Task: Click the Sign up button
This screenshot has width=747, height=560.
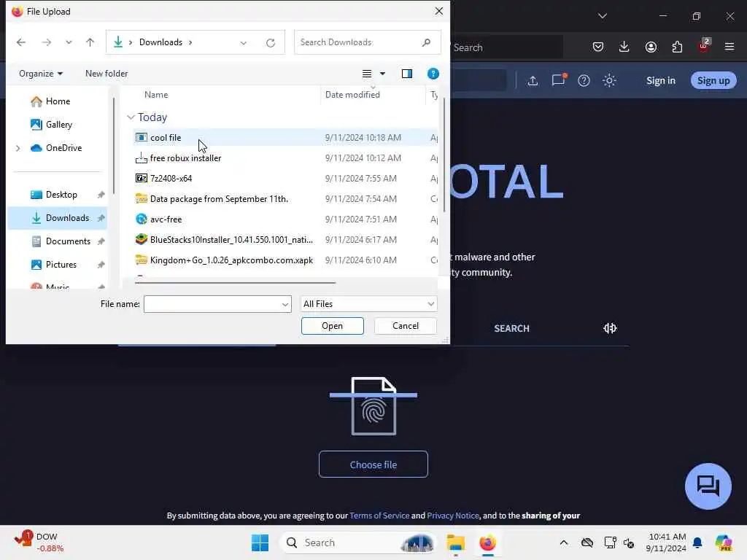Action: [713, 80]
